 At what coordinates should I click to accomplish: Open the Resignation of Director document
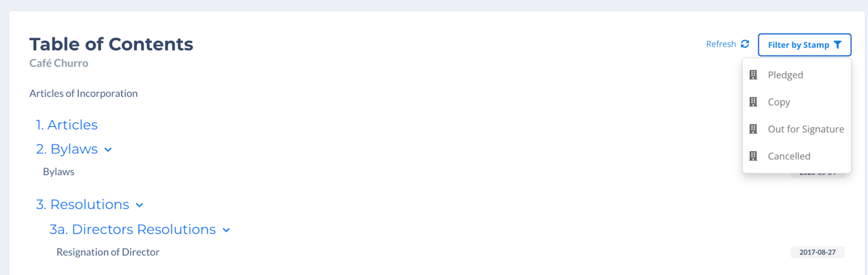coord(108,252)
